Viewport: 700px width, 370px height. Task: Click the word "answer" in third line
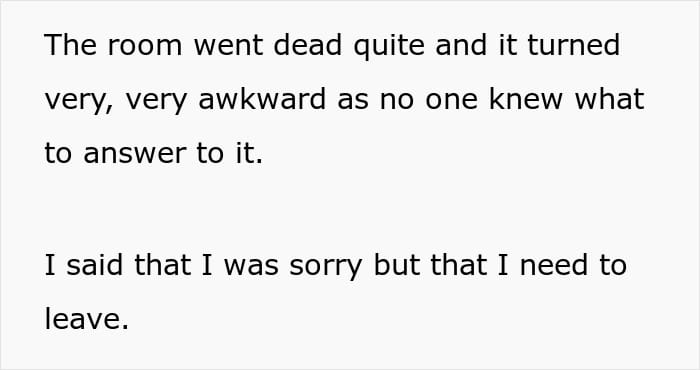(x=134, y=155)
